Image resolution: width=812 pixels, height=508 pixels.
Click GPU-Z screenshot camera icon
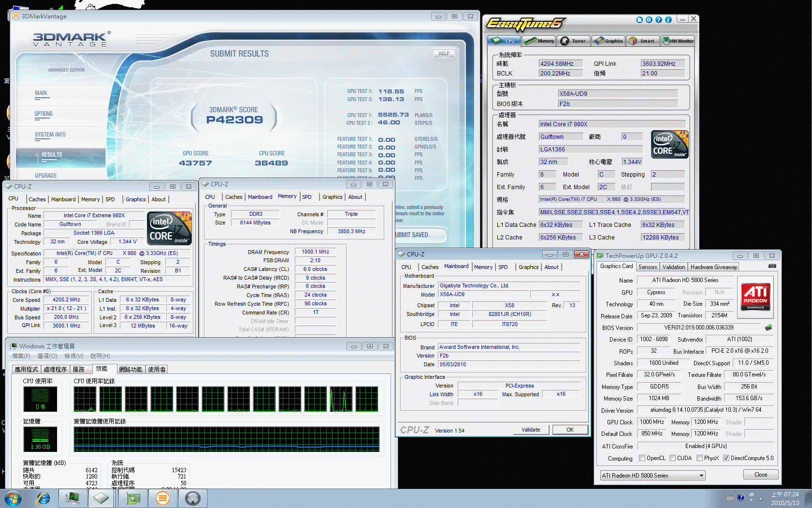point(772,266)
